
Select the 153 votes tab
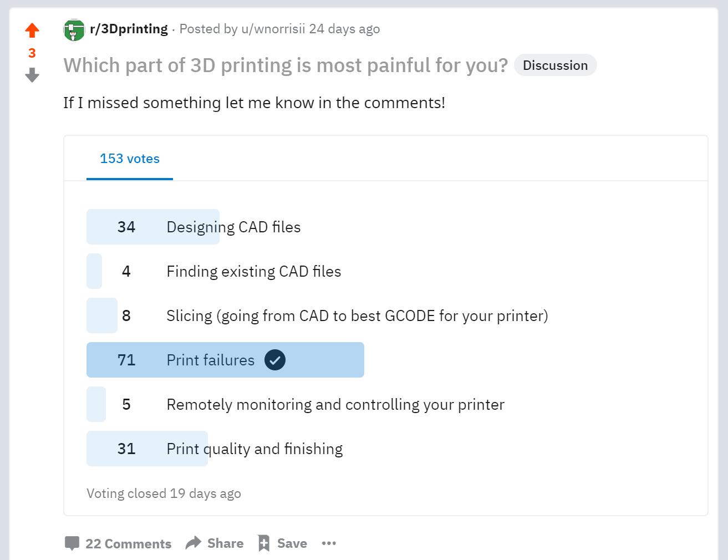pyautogui.click(x=130, y=159)
